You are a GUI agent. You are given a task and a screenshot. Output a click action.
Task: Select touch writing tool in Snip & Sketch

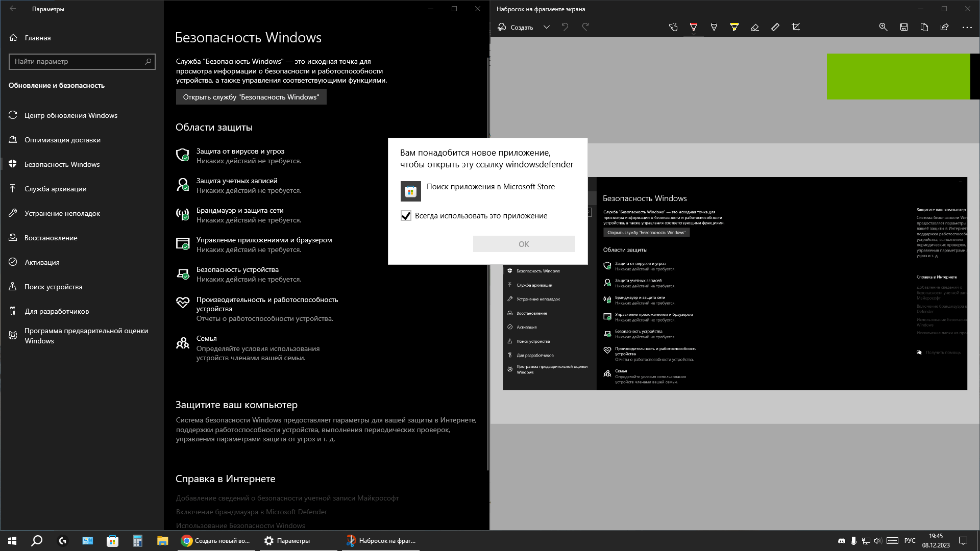[673, 27]
